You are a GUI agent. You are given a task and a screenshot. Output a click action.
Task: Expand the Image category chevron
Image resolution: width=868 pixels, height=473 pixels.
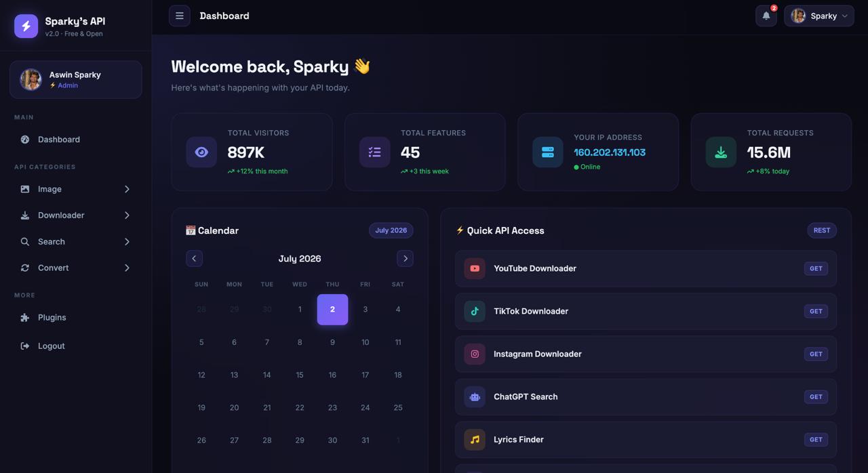127,189
